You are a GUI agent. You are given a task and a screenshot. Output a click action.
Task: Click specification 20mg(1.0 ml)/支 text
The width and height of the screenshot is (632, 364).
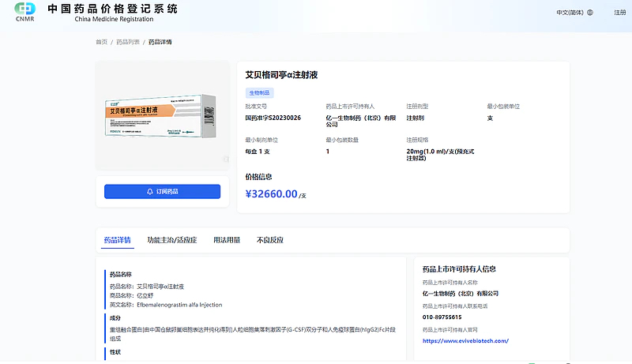click(440, 155)
